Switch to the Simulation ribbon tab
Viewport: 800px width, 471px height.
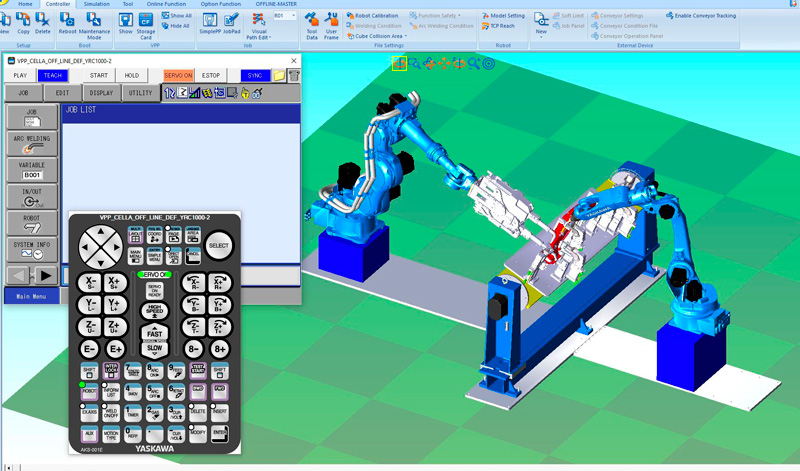click(97, 4)
